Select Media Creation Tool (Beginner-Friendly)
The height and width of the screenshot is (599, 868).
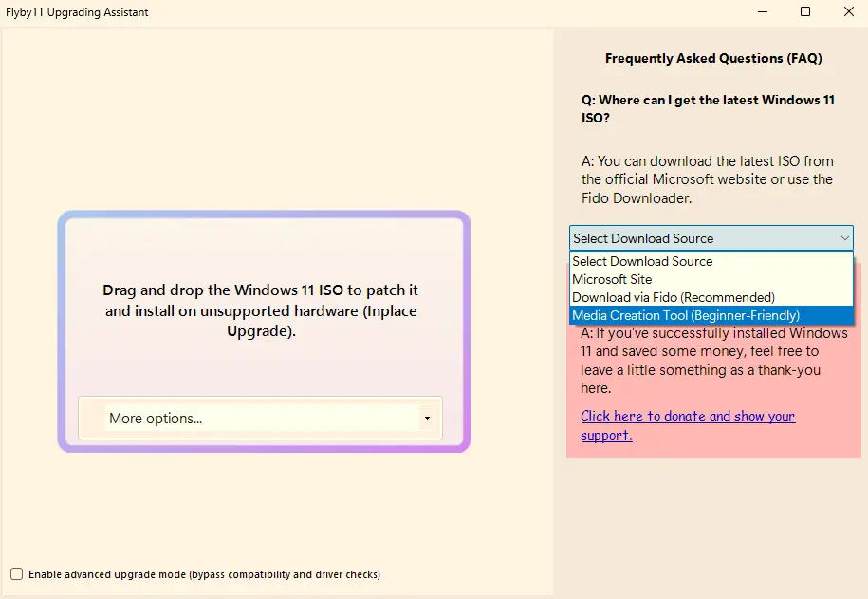tap(711, 315)
